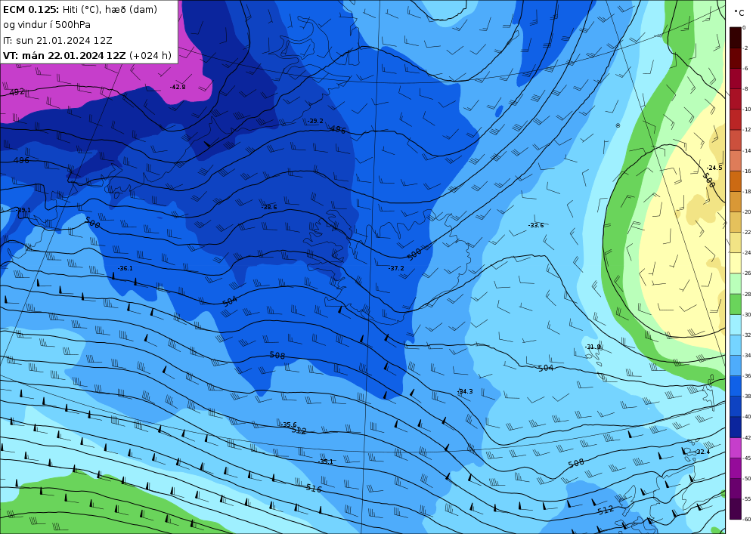This screenshot has height=534, width=756.
Task: Click the -38.6 temperature value
Action: [269, 207]
